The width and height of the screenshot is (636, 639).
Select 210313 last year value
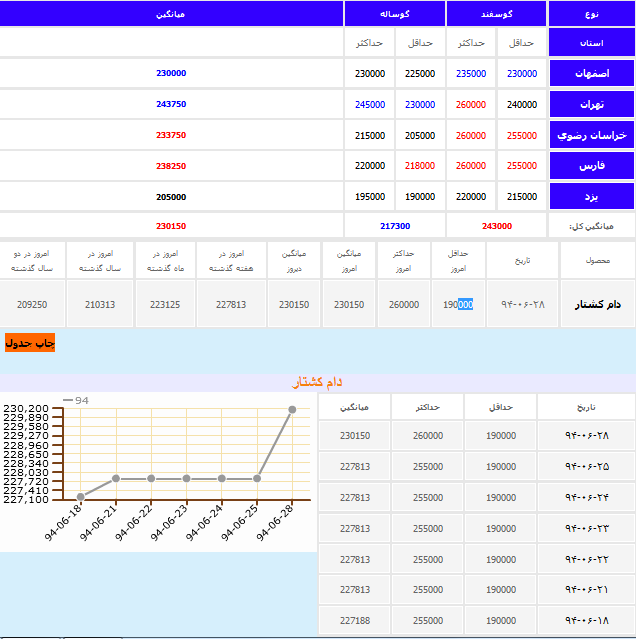pyautogui.click(x=100, y=304)
